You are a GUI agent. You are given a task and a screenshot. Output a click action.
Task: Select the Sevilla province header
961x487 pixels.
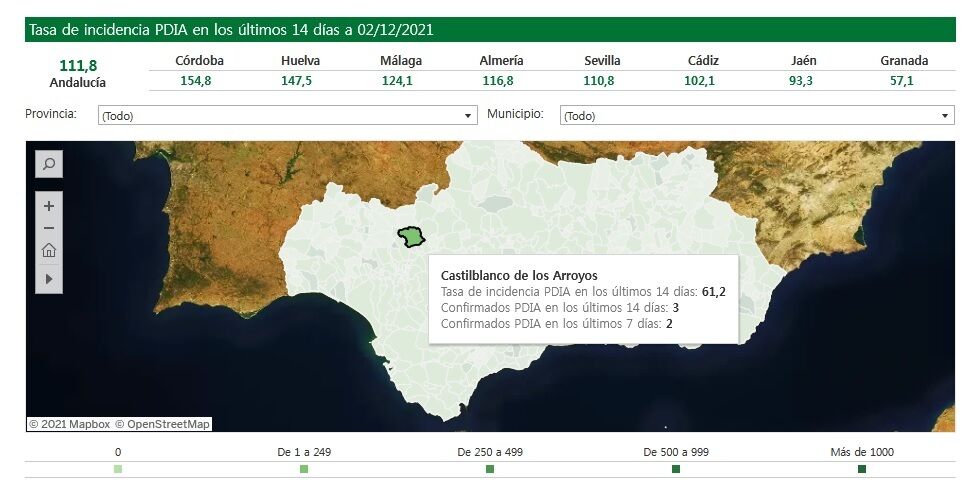[x=602, y=60]
